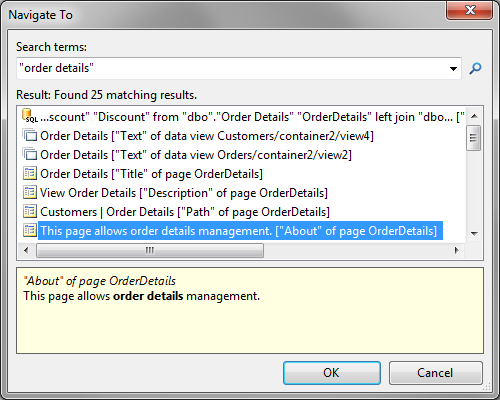Confirm navigation with the OK button
Viewport: 500px width, 400px height.
pyautogui.click(x=332, y=373)
